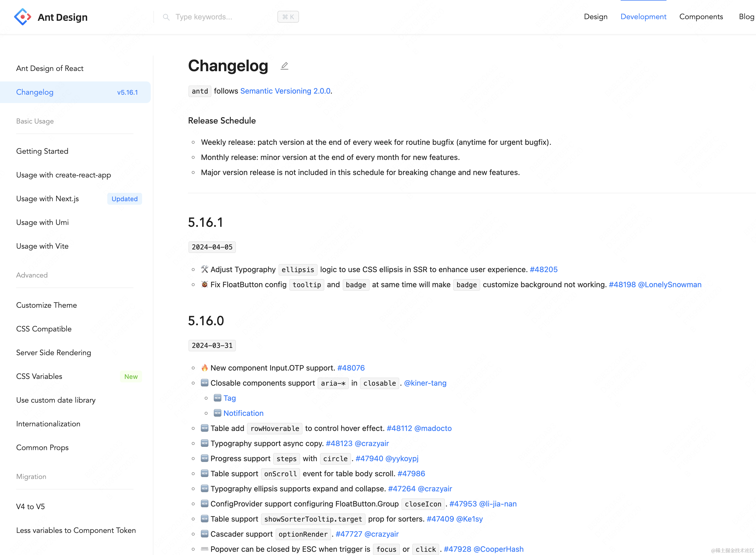Open the Notification component link

pos(243,413)
